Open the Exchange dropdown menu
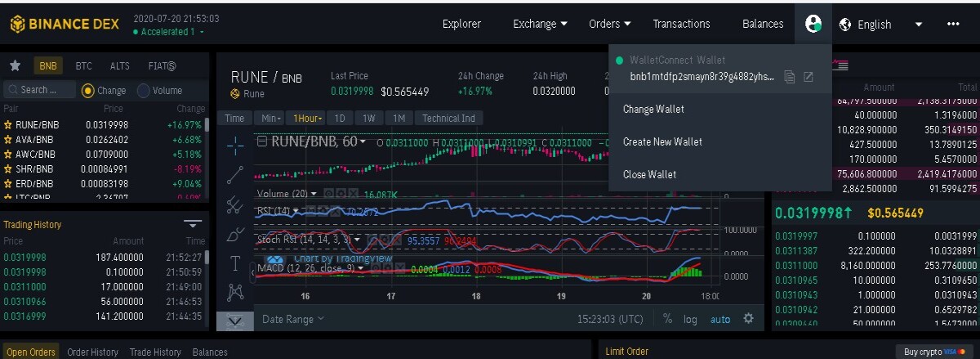Image resolution: width=980 pixels, height=359 pixels. [x=540, y=24]
